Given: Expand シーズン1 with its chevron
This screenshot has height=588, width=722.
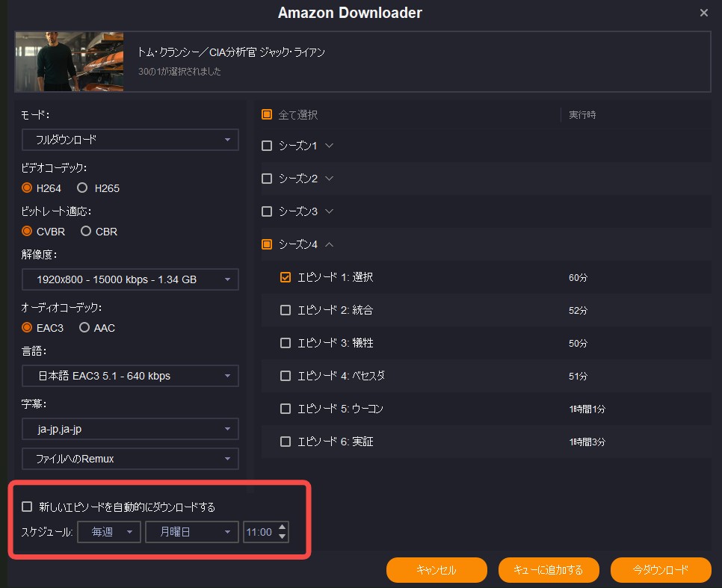Looking at the screenshot, I should [329, 146].
